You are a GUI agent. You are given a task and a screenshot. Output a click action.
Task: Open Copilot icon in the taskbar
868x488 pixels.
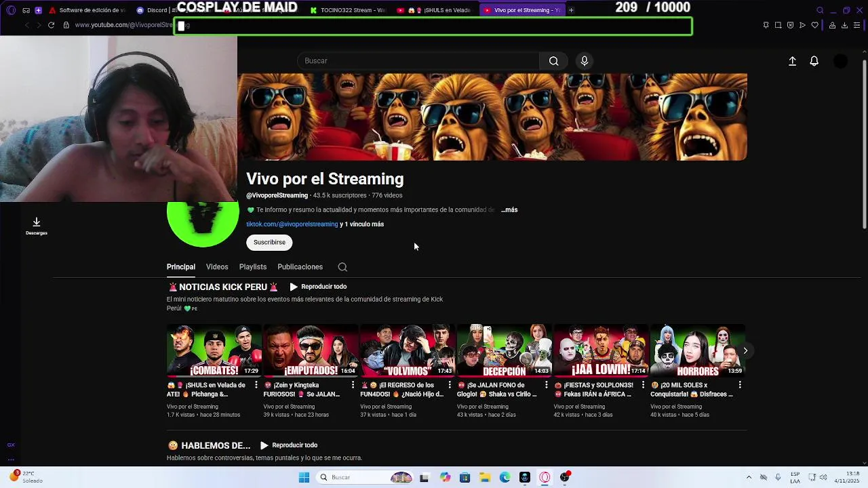(x=445, y=477)
